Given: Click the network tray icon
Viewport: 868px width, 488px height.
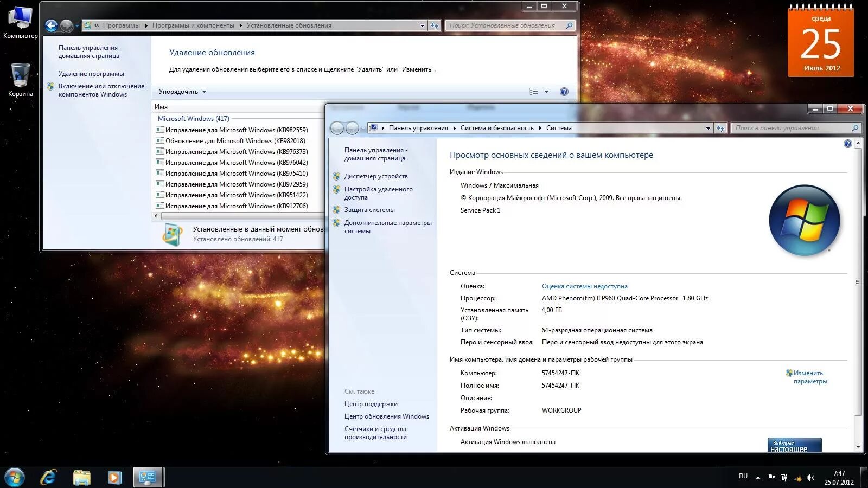Looking at the screenshot, I should click(797, 478).
